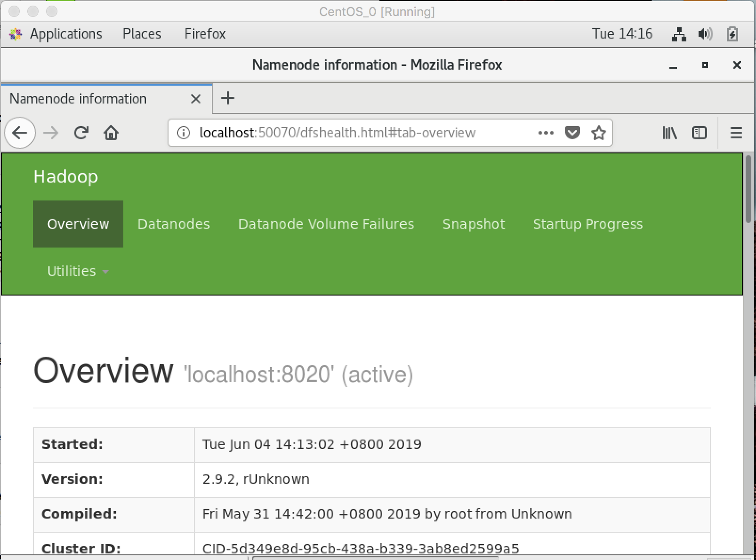Open Datanode Volume Failures tab
Image resolution: width=756 pixels, height=560 pixels.
[x=326, y=224]
